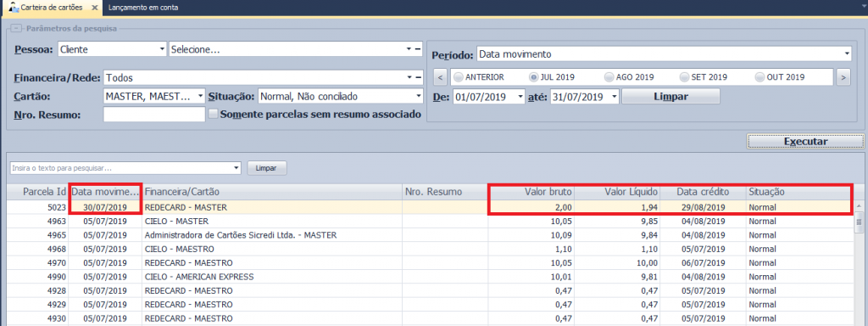Sort by Nro. Resumo column header
Screen dimensions: 868x326
[444, 192]
